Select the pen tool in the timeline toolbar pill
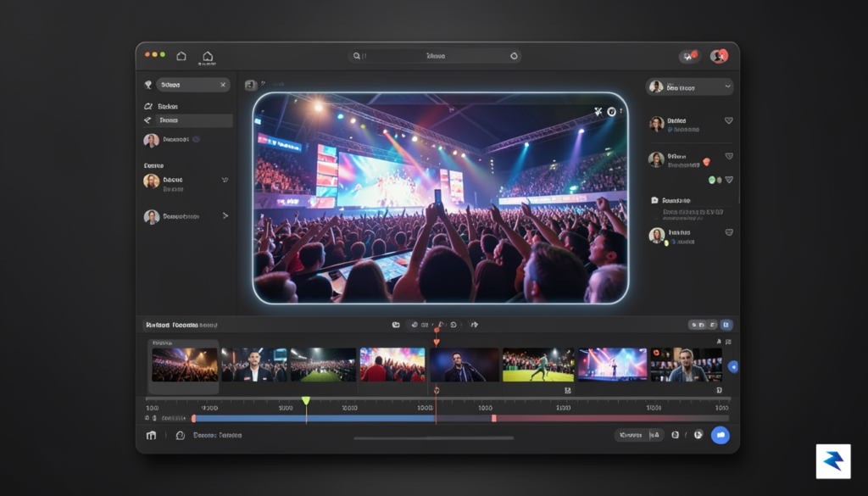Viewport: 868px width, 496px height. click(441, 325)
